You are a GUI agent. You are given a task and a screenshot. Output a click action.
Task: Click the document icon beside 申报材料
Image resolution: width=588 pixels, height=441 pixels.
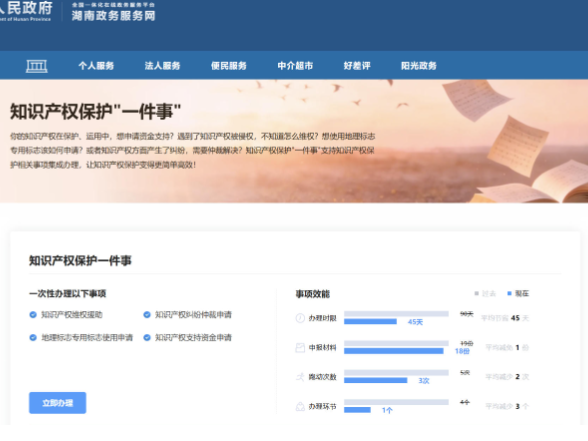(300, 348)
